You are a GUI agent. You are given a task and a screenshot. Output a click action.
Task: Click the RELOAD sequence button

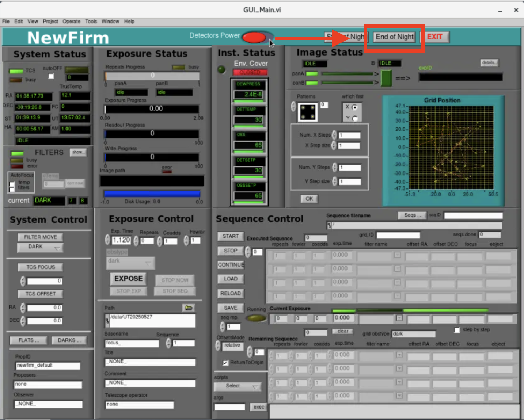[x=231, y=293]
